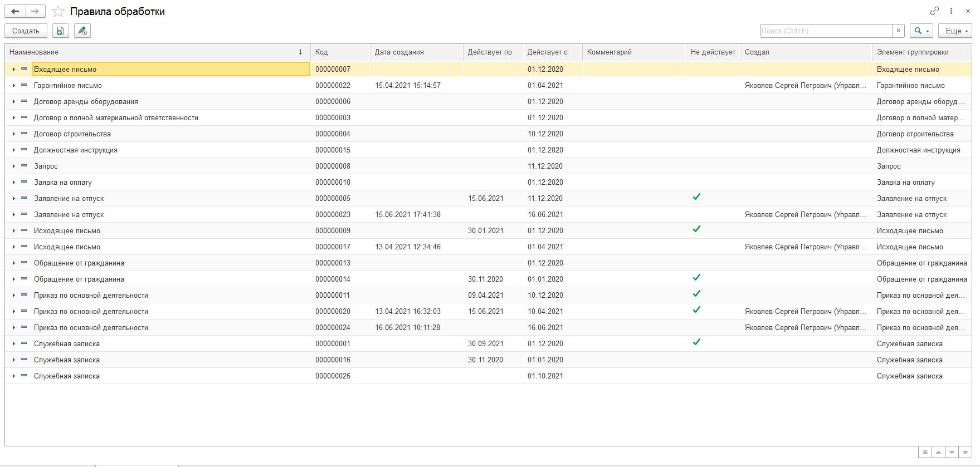The width and height of the screenshot is (980, 467).
Task: Select code cell 000000022
Action: tap(340, 85)
